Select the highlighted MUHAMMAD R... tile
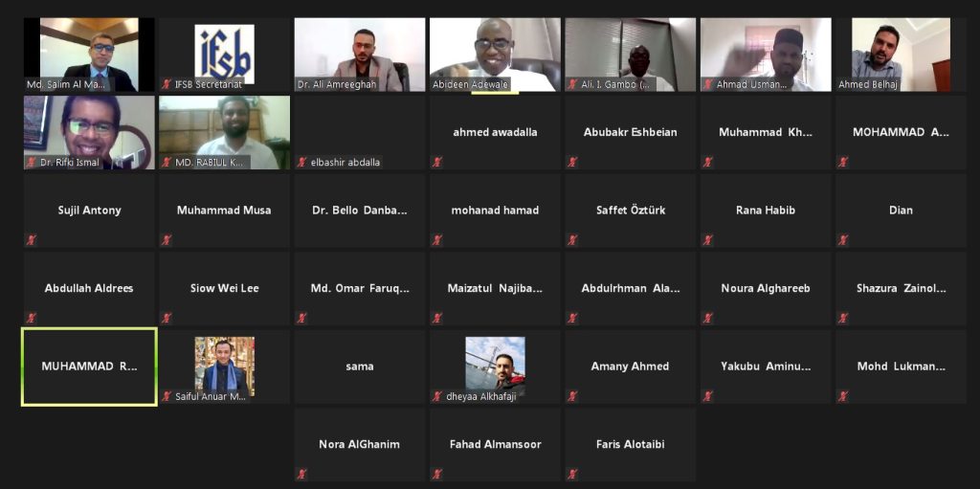980x489 pixels. tap(89, 367)
